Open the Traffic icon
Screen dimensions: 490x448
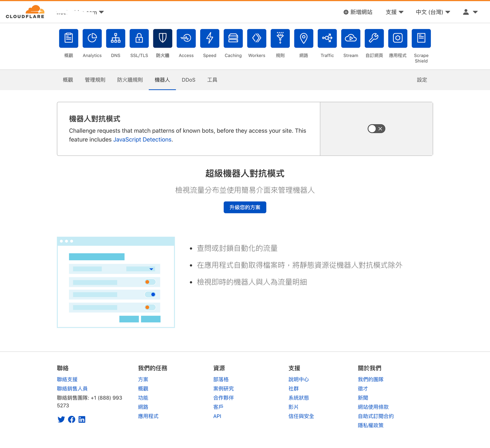(x=327, y=38)
